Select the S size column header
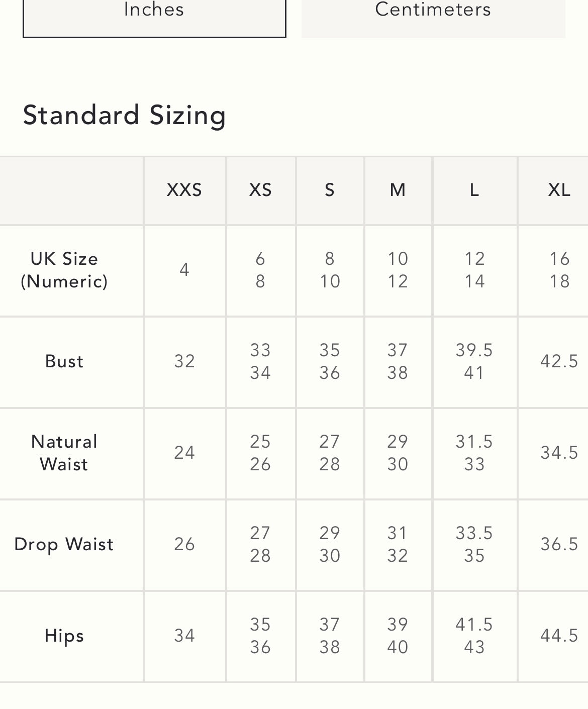 point(330,190)
